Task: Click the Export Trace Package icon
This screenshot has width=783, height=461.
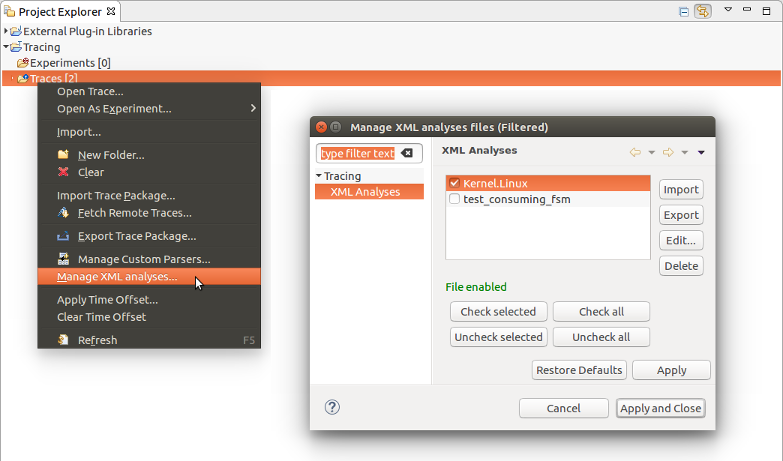Action: [x=63, y=236]
